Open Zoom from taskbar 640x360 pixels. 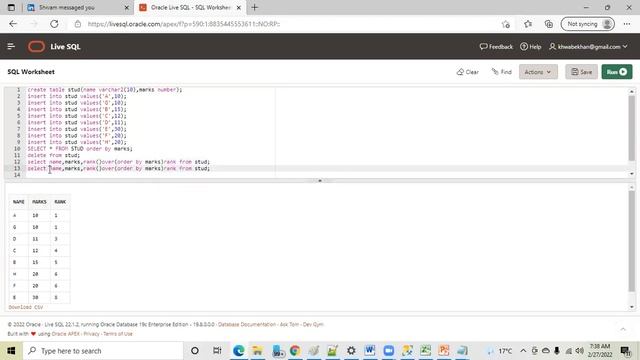(389, 351)
